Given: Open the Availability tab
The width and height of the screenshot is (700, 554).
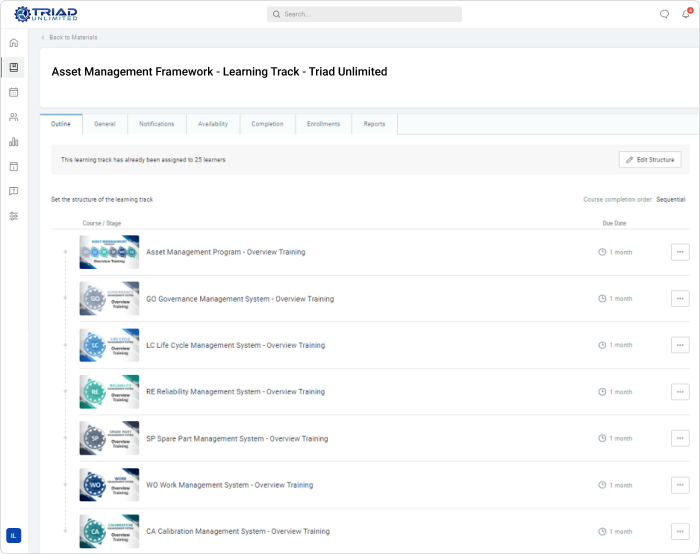Looking at the screenshot, I should pyautogui.click(x=213, y=124).
